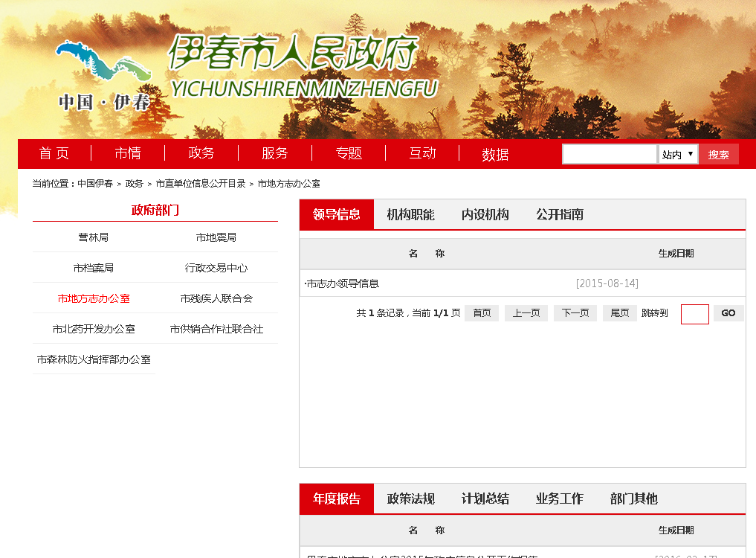Select 市森林防火指挥部办公室 in the department list
Image resolution: width=756 pixels, height=558 pixels.
click(x=94, y=359)
